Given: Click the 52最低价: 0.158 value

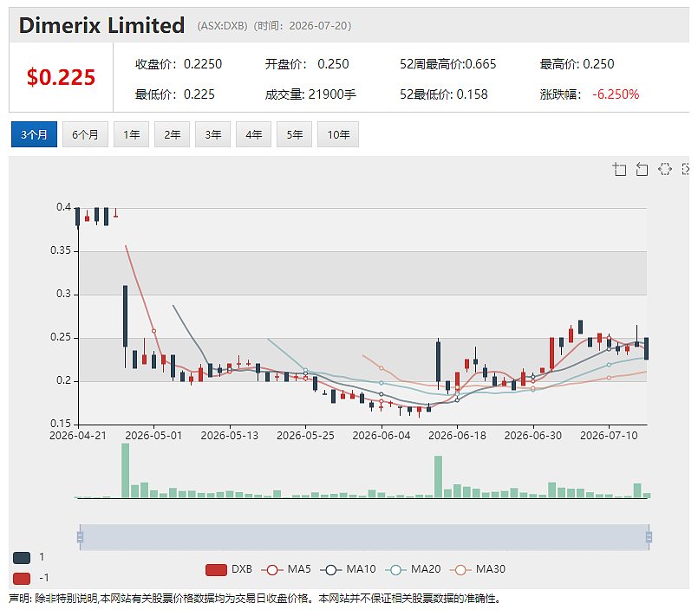Looking at the screenshot, I should (x=444, y=94).
